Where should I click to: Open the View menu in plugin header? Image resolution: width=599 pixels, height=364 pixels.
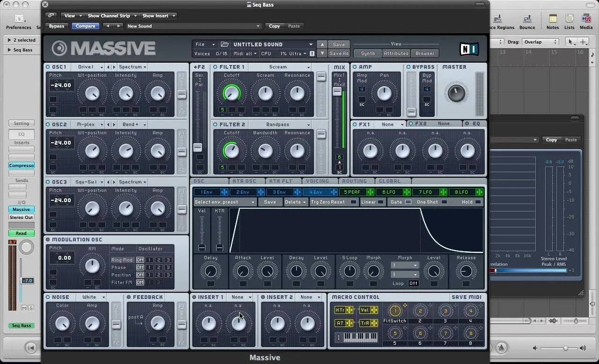tap(73, 15)
